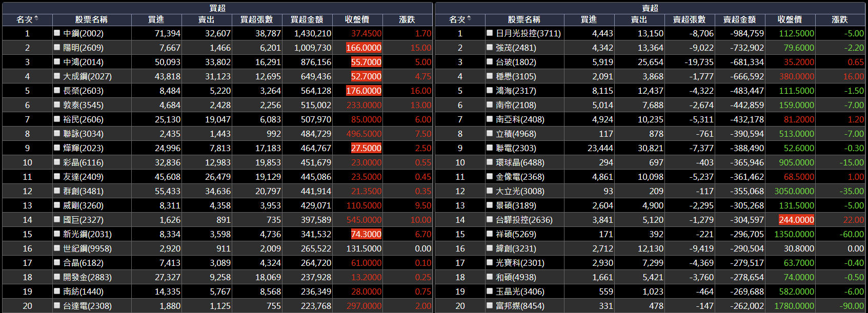The height and width of the screenshot is (313, 868).
Task: Click the highlighted closing price 244.0000
Action: point(796,220)
